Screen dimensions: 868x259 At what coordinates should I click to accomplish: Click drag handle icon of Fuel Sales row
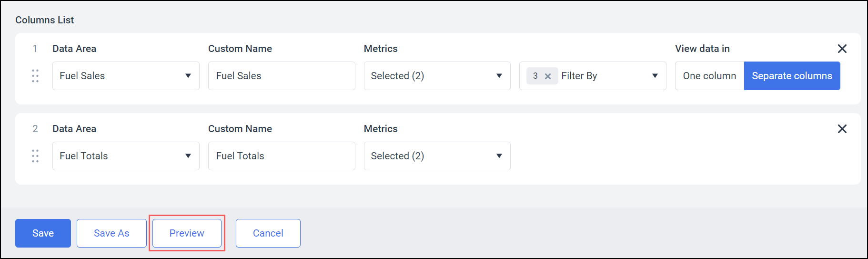click(35, 76)
